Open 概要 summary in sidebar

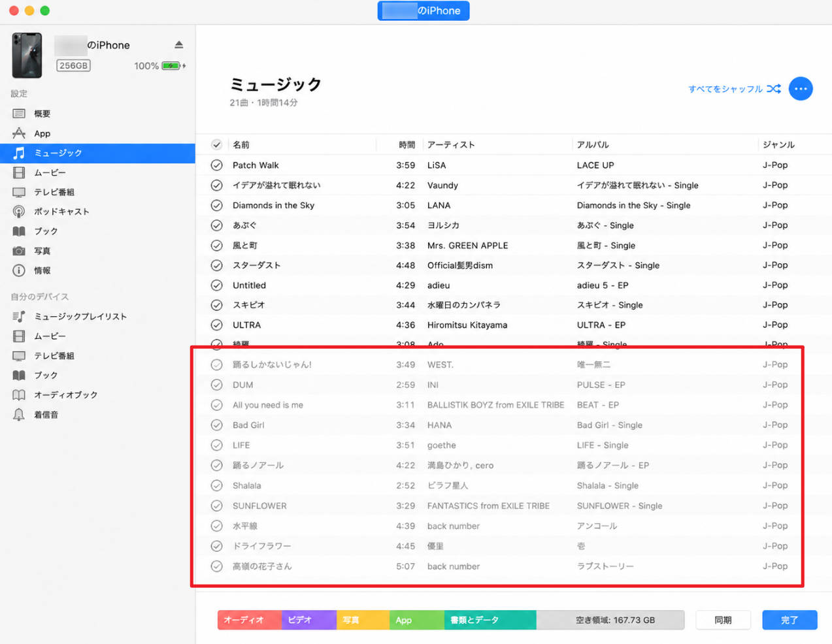click(x=97, y=114)
